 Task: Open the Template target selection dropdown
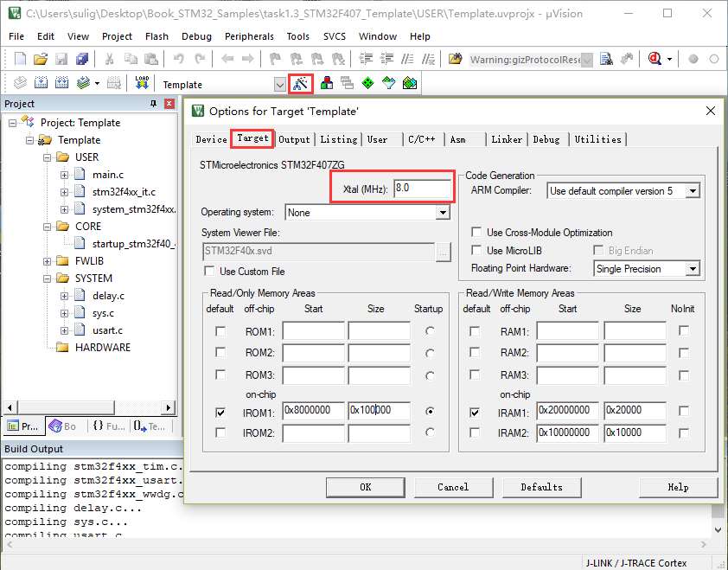(x=280, y=85)
